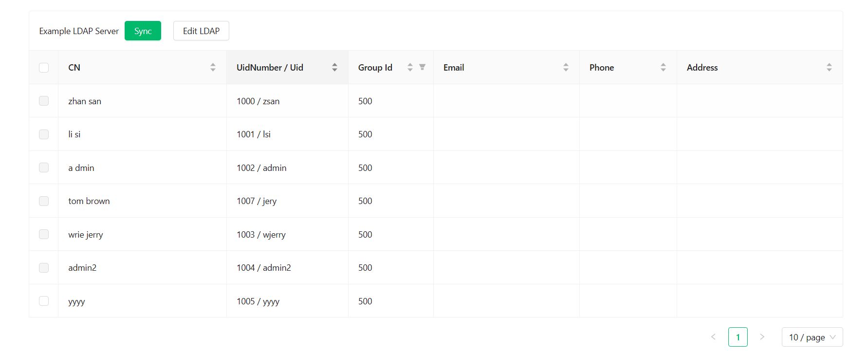The height and width of the screenshot is (354, 868).
Task: Check the zhan san row checkbox
Action: pyautogui.click(x=44, y=101)
